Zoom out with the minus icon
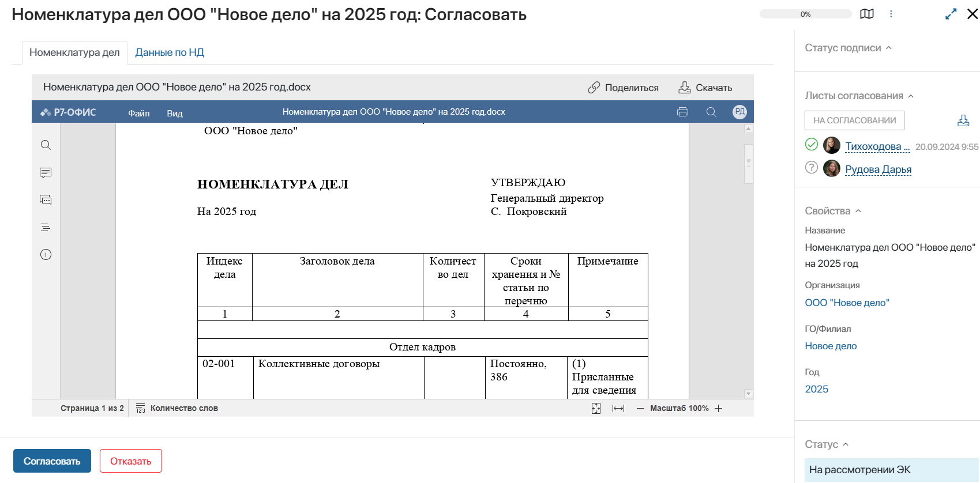Screen dimensions: 980x483 click(640, 408)
